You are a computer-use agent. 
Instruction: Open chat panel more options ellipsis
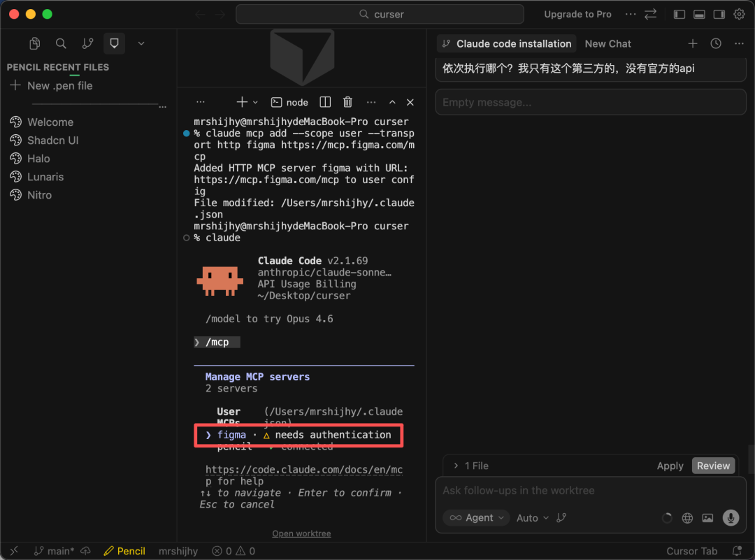[739, 44]
